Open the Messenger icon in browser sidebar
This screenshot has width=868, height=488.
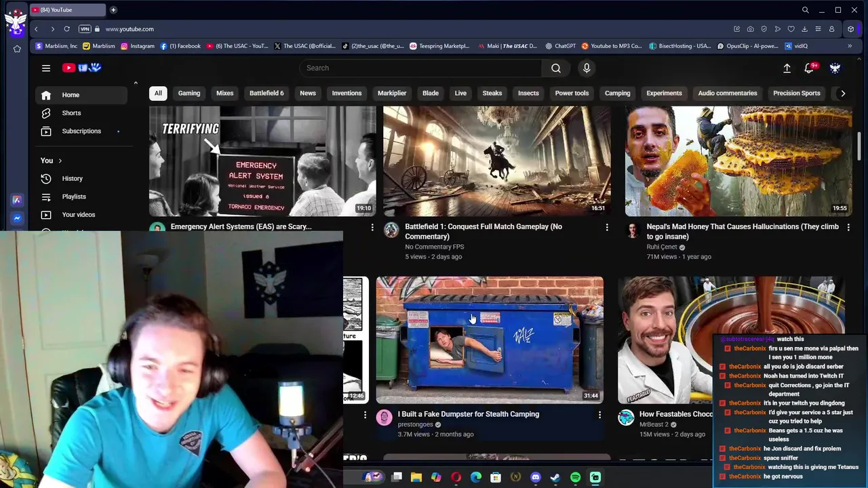17,218
